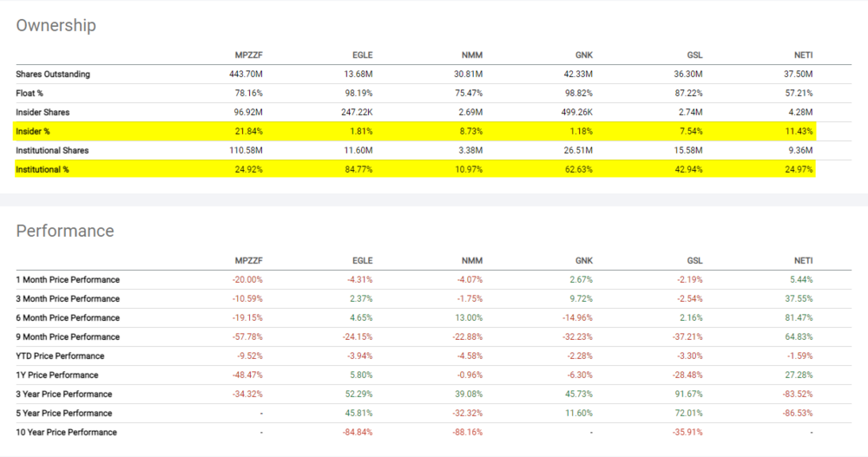Open NETI ticker in Performance table header
The height and width of the screenshot is (457, 868).
(x=803, y=260)
